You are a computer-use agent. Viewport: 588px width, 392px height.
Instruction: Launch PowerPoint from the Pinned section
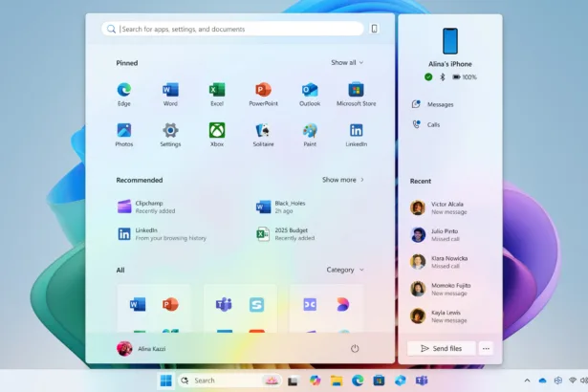(263, 94)
